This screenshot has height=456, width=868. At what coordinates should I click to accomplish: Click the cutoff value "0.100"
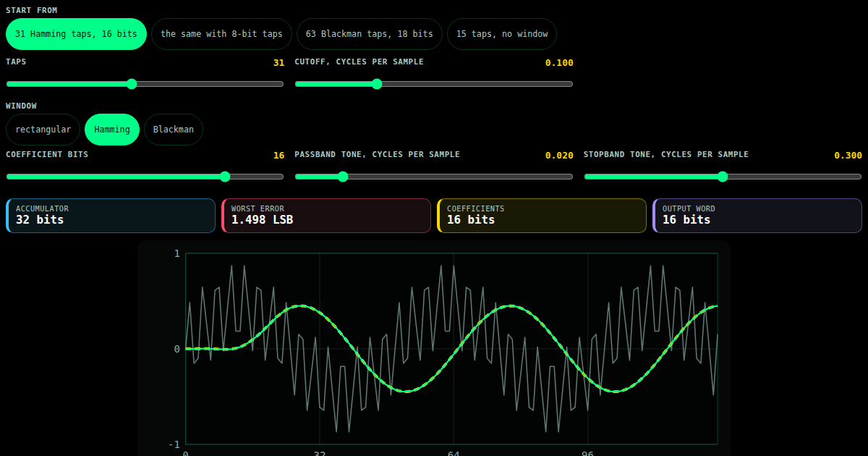(559, 63)
